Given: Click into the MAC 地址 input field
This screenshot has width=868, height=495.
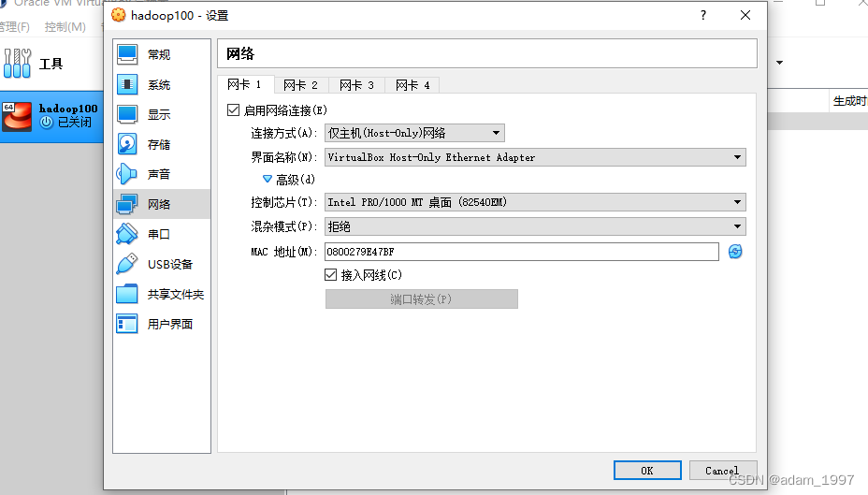Looking at the screenshot, I should point(522,252).
